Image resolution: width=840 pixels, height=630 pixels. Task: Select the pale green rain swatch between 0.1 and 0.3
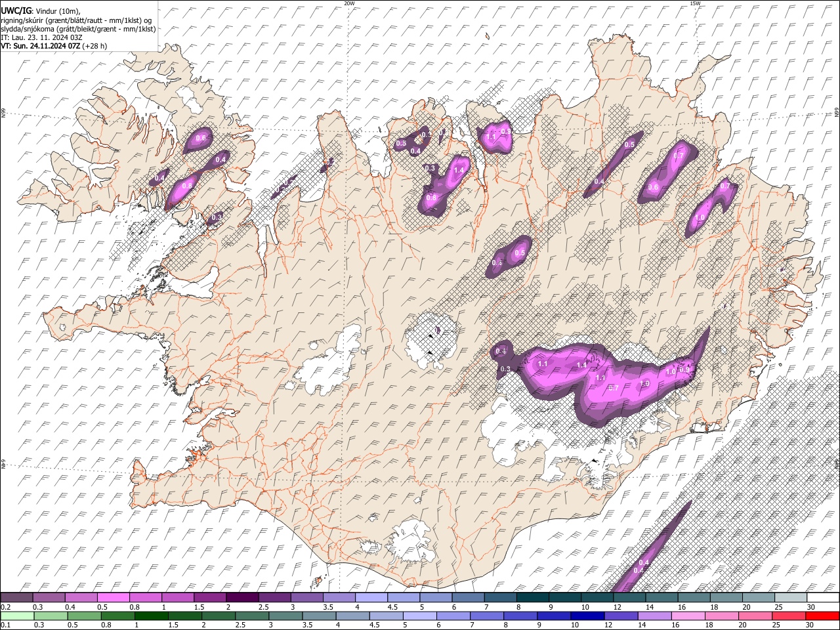[17, 616]
